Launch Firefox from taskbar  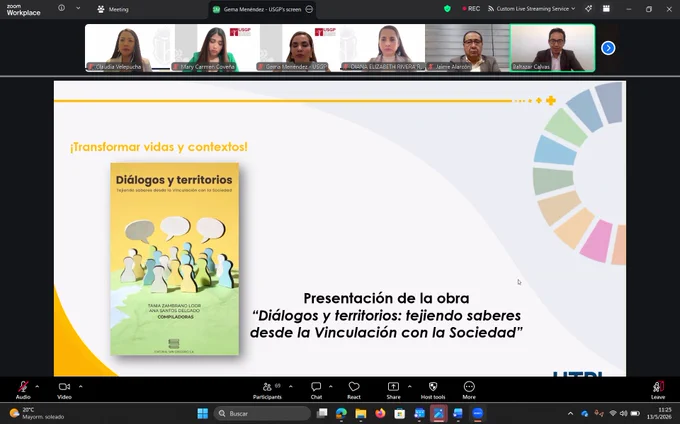point(380,413)
